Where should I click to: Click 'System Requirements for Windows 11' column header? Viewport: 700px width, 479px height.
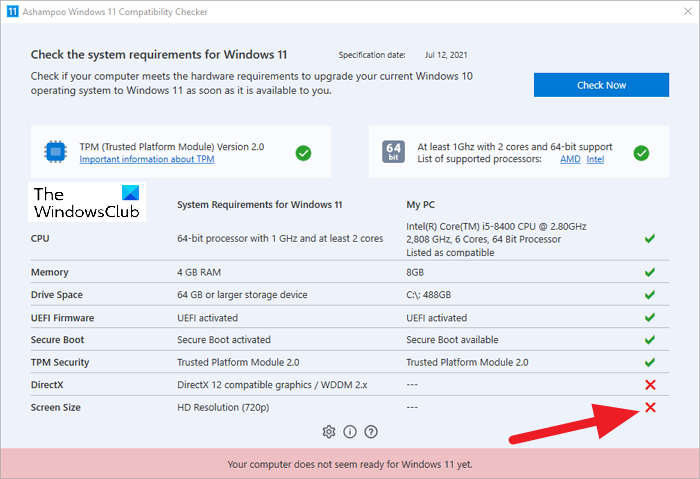pyautogui.click(x=259, y=204)
